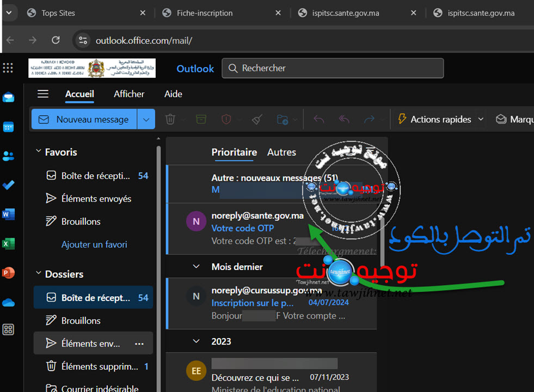534x392 pixels.
Task: Click the browser reload icon
Action: coord(56,40)
